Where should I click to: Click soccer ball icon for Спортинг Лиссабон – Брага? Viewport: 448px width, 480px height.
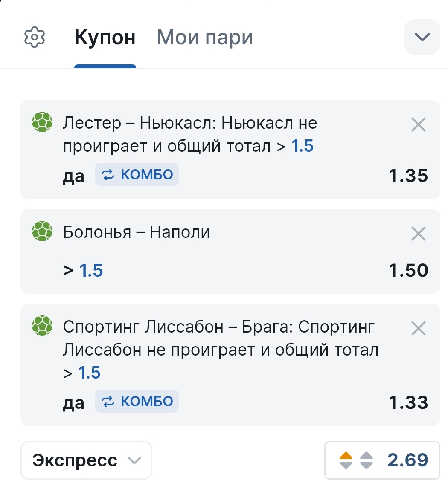click(42, 327)
